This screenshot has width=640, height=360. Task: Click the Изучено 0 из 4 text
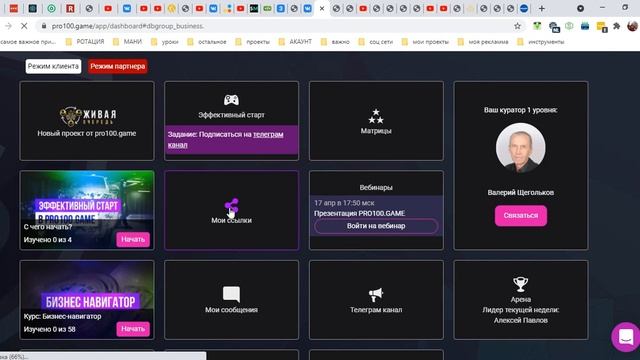[48, 240]
